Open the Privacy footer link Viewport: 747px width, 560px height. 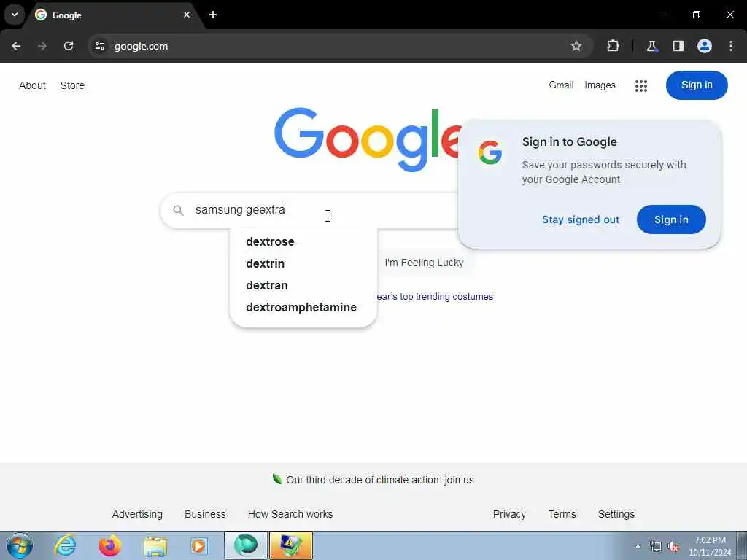(x=509, y=514)
